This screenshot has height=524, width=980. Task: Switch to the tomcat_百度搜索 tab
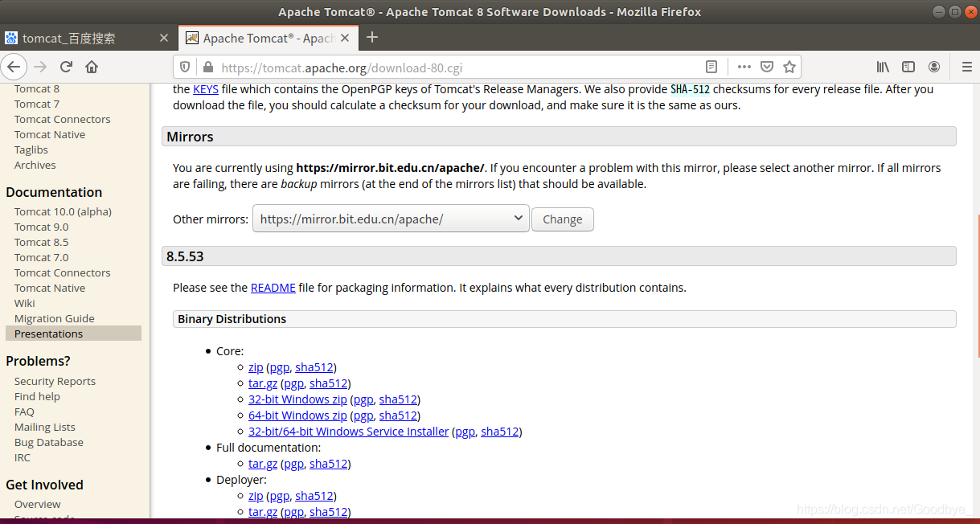coord(88,38)
